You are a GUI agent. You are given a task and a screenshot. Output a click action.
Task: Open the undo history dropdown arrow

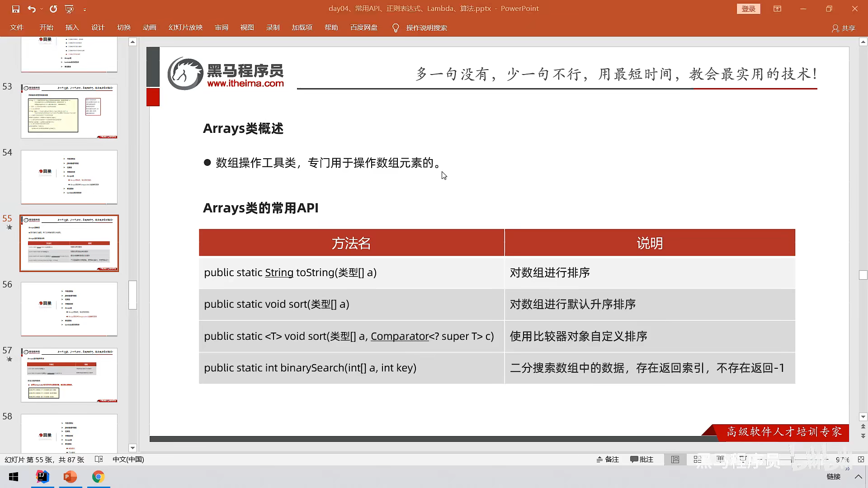[42, 9]
